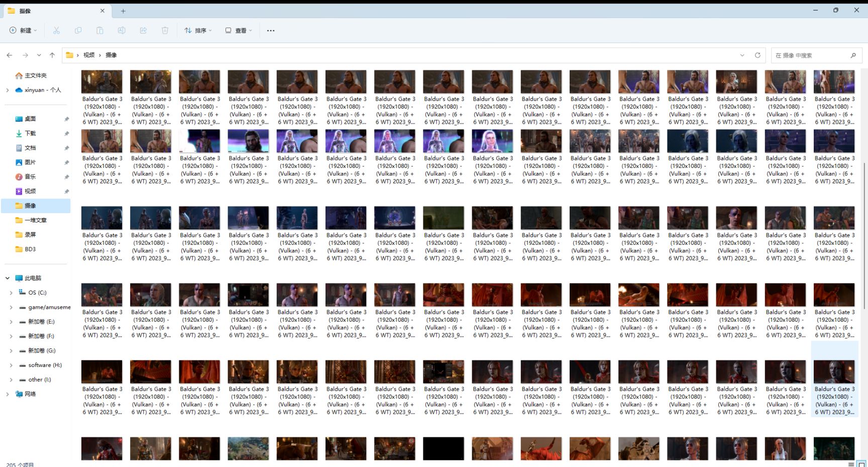Refresh the 摄像 folder view

point(757,55)
